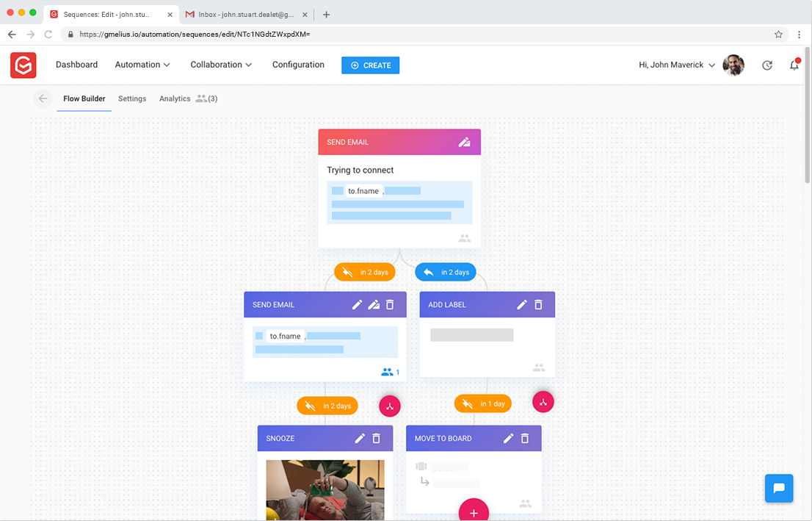The width and height of the screenshot is (812, 521).
Task: Open the chat support bubble icon
Action: pos(779,488)
